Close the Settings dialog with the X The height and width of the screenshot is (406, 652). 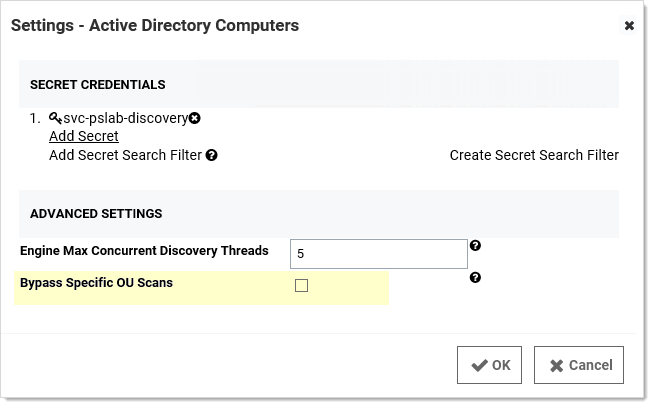coord(629,26)
